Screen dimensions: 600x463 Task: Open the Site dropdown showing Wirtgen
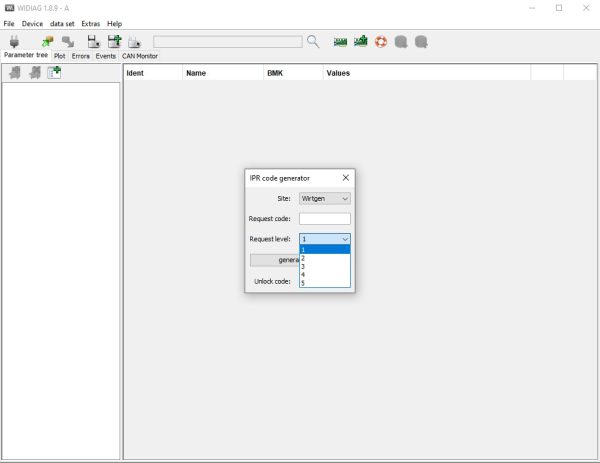[x=324, y=199]
